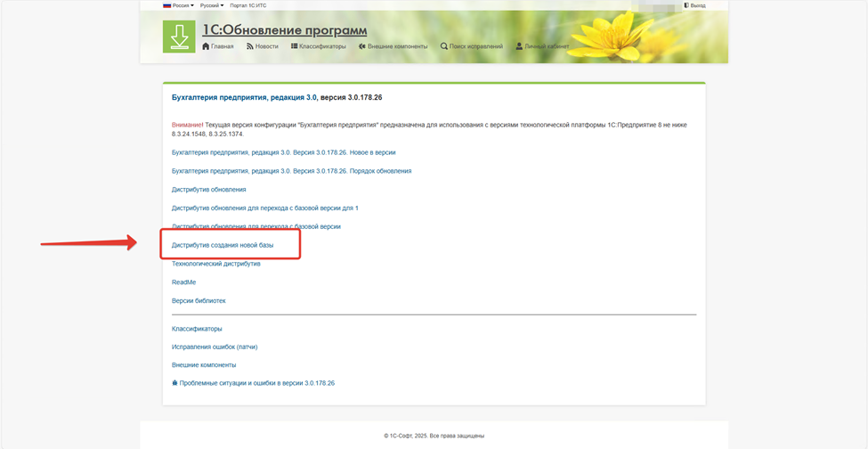
Task: Click the exit icon beside Выход
Action: [686, 5]
